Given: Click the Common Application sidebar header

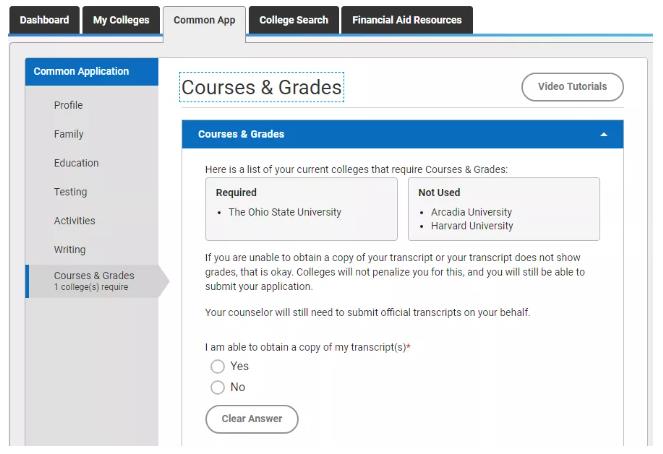Looking at the screenshot, I should tap(92, 71).
